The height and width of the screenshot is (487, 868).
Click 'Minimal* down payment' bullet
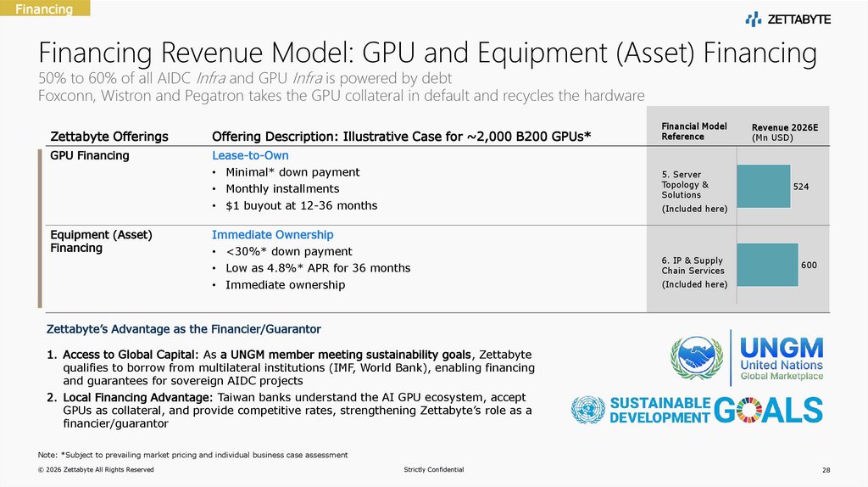point(292,172)
